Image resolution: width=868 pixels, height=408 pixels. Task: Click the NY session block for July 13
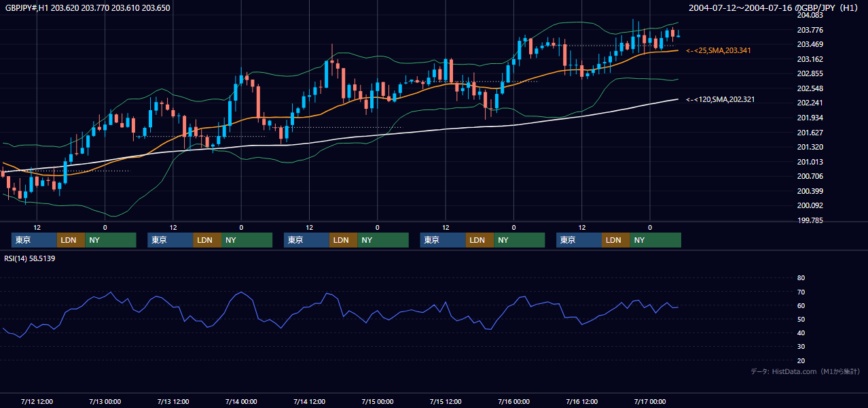pos(247,240)
